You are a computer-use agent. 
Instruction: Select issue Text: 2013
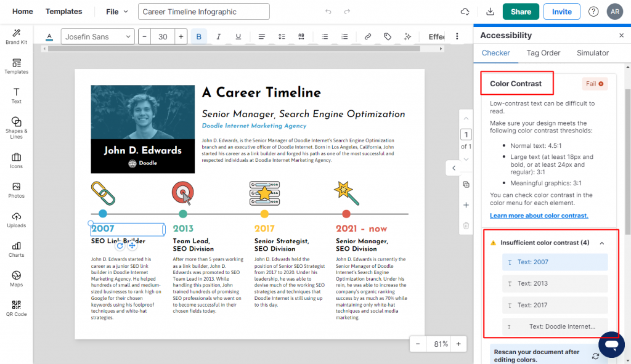point(555,283)
